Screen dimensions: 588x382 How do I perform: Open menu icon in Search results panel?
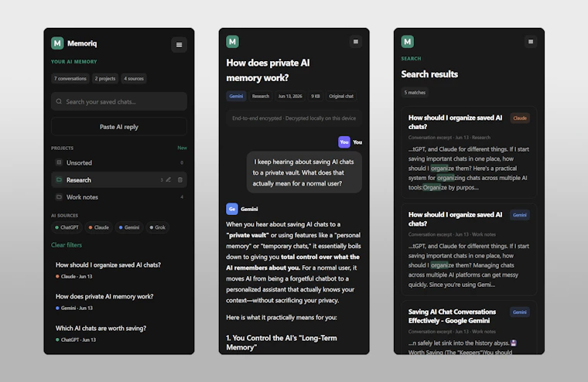pyautogui.click(x=531, y=42)
